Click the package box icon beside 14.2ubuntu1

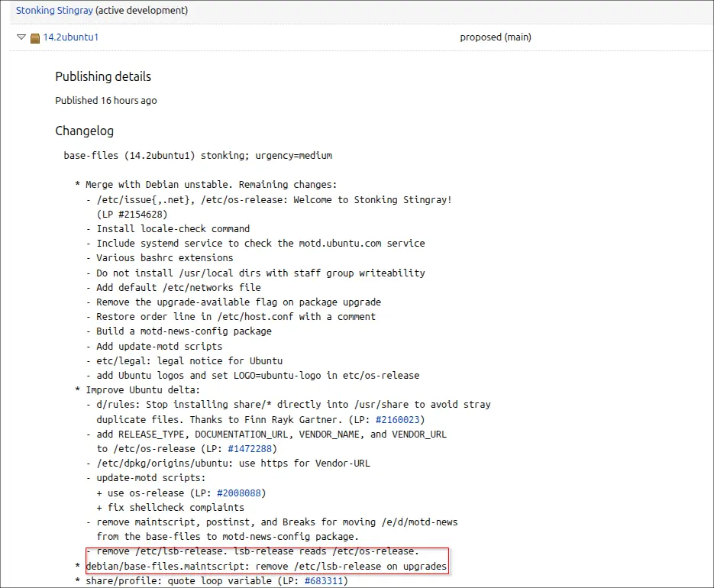pos(35,38)
